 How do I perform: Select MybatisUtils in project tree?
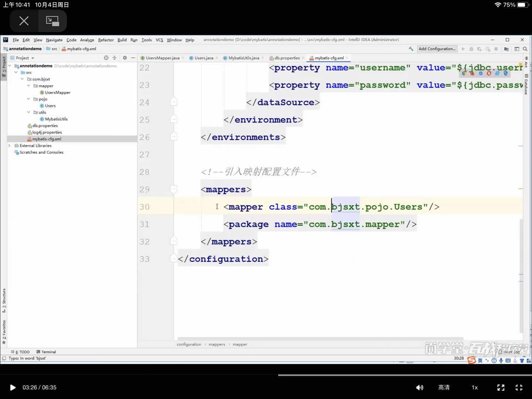click(54, 119)
